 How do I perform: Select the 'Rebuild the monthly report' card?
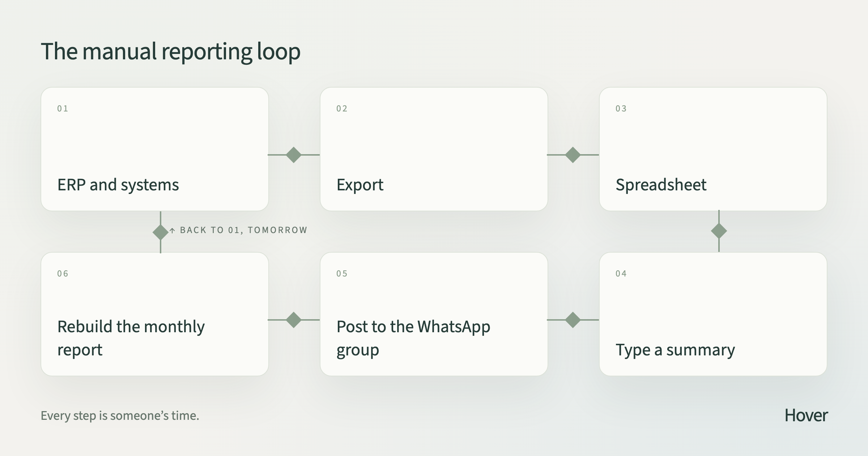155,314
